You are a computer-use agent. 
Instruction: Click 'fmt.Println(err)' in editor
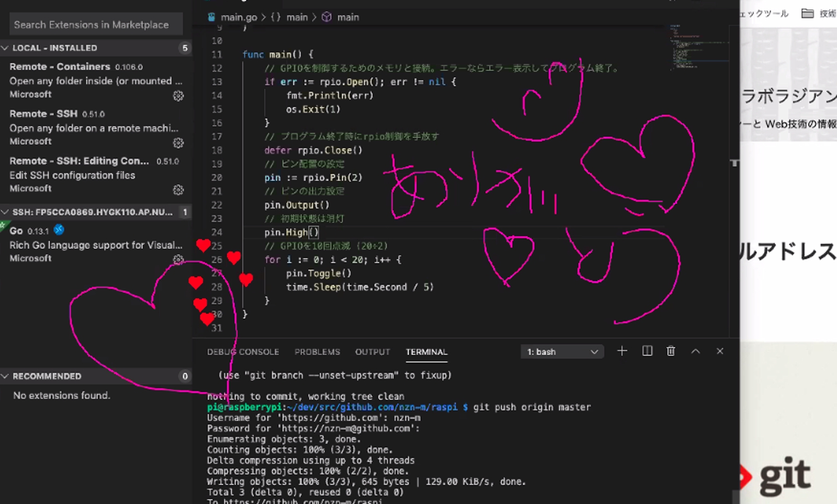(330, 95)
